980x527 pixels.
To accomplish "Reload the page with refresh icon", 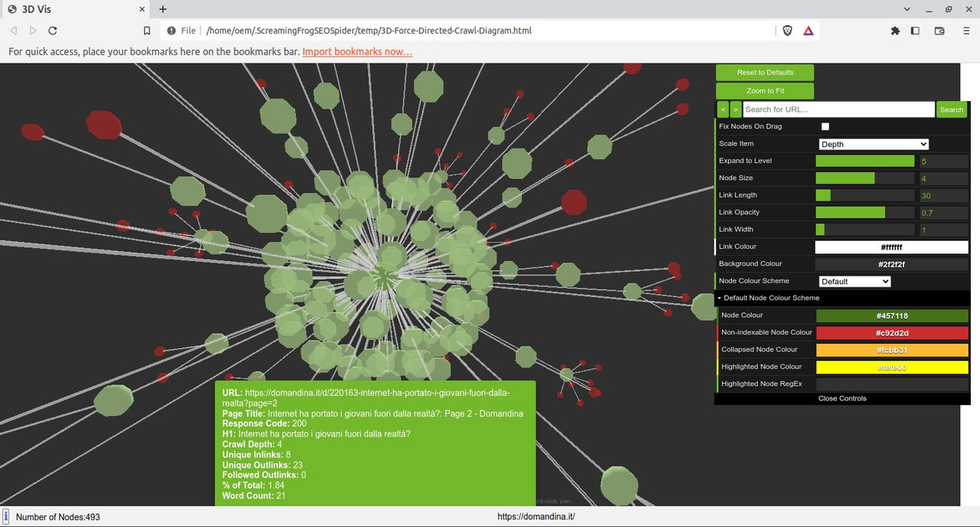I will 53,31.
